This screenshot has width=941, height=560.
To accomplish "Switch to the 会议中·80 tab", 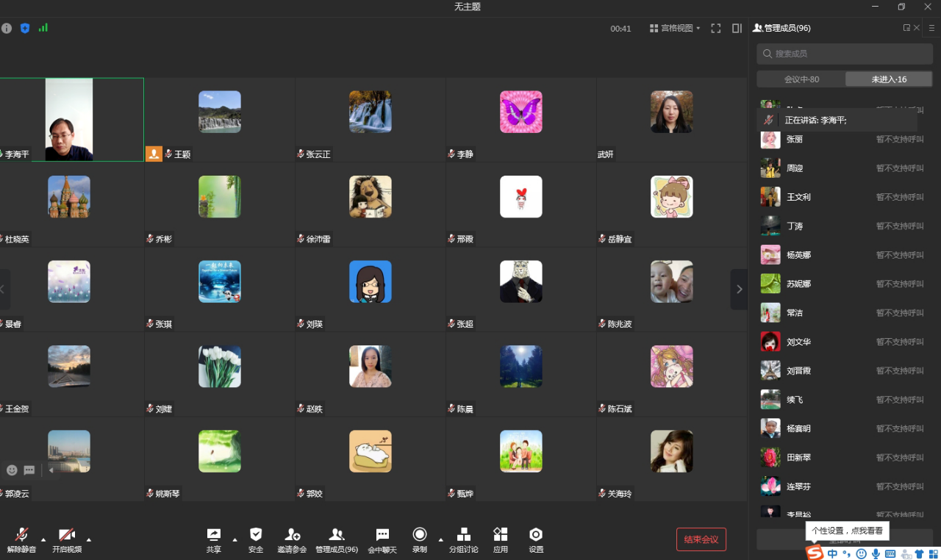I will 801,79.
